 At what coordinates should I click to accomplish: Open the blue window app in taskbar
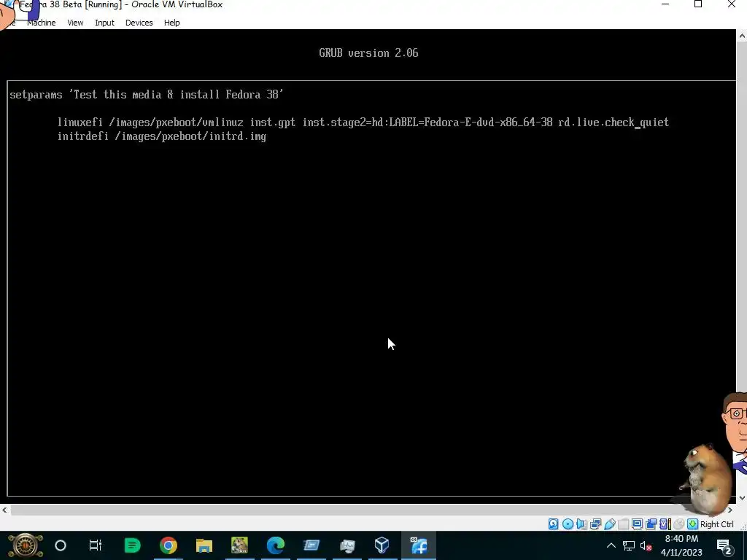pos(311,545)
